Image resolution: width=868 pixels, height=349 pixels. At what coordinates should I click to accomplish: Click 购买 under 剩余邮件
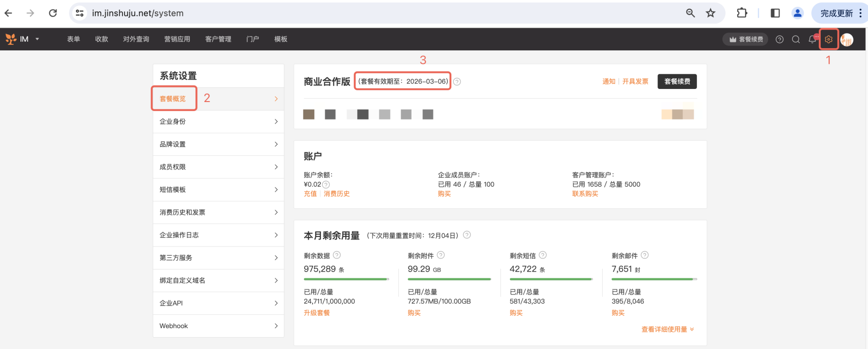point(618,313)
